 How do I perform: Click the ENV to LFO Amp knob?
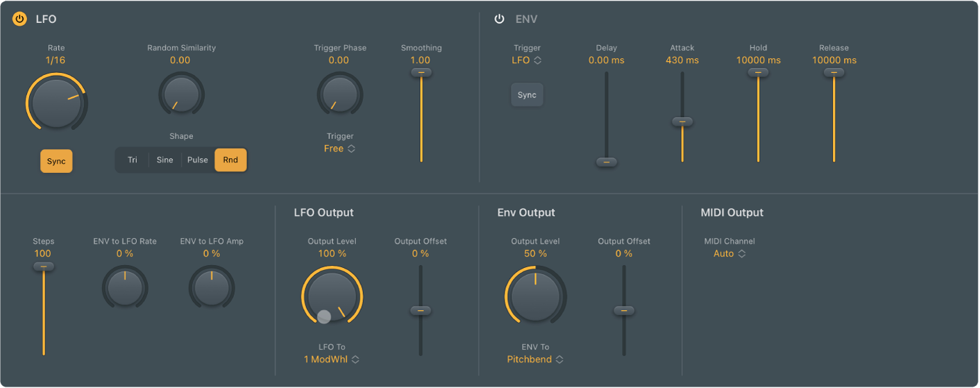[x=212, y=287]
